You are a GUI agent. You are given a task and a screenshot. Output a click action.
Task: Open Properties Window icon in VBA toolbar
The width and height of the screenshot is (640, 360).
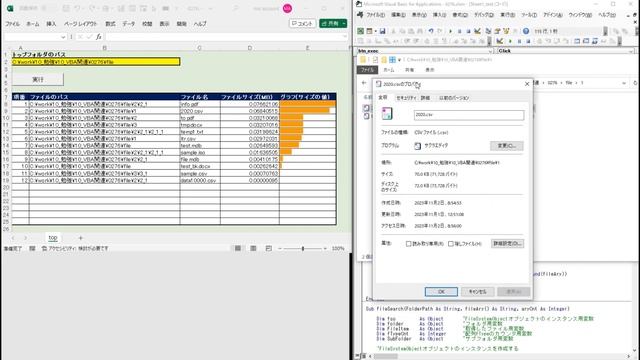497,31
